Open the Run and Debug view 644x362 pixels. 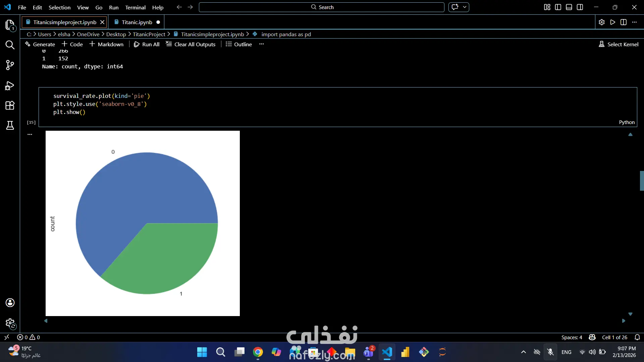[x=10, y=86]
